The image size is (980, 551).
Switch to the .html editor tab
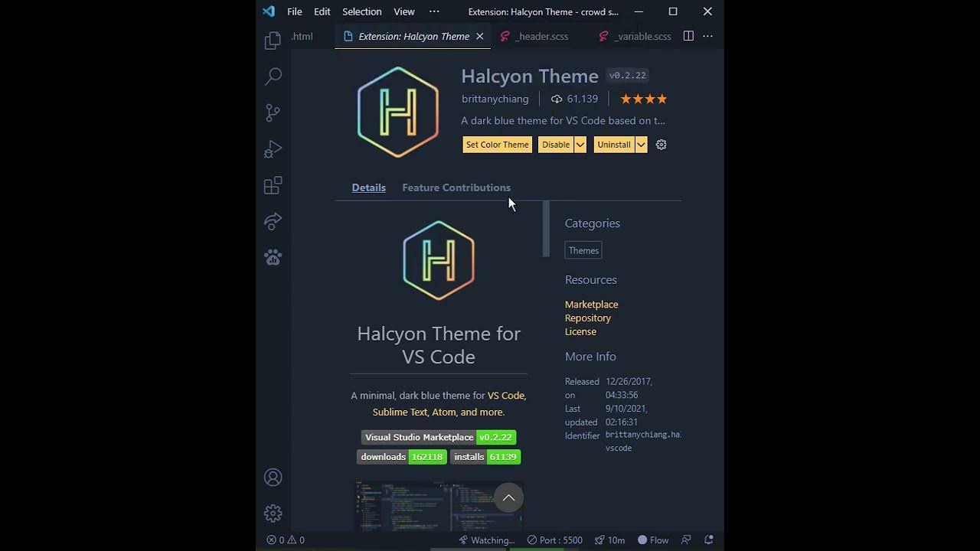click(302, 36)
